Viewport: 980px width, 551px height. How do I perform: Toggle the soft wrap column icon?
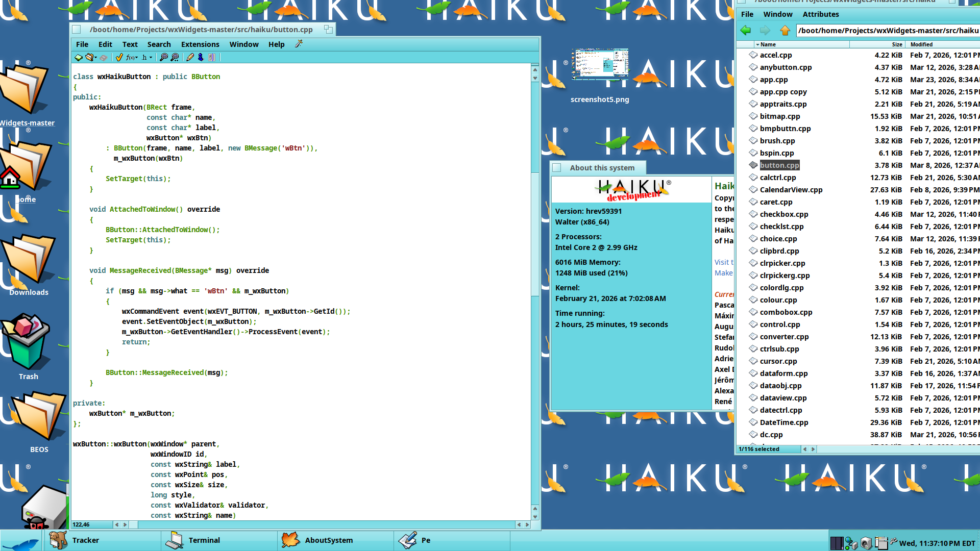pos(212,58)
